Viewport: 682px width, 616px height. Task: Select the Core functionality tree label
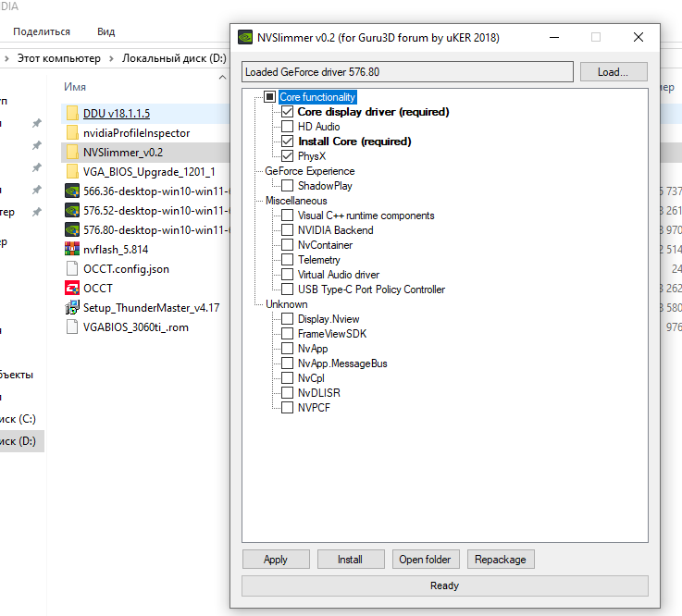click(x=317, y=97)
